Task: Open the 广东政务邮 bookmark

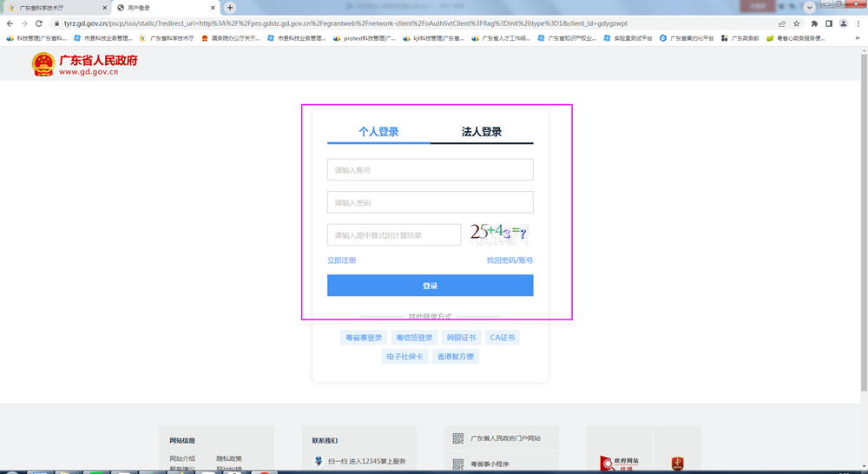Action: 740,38
